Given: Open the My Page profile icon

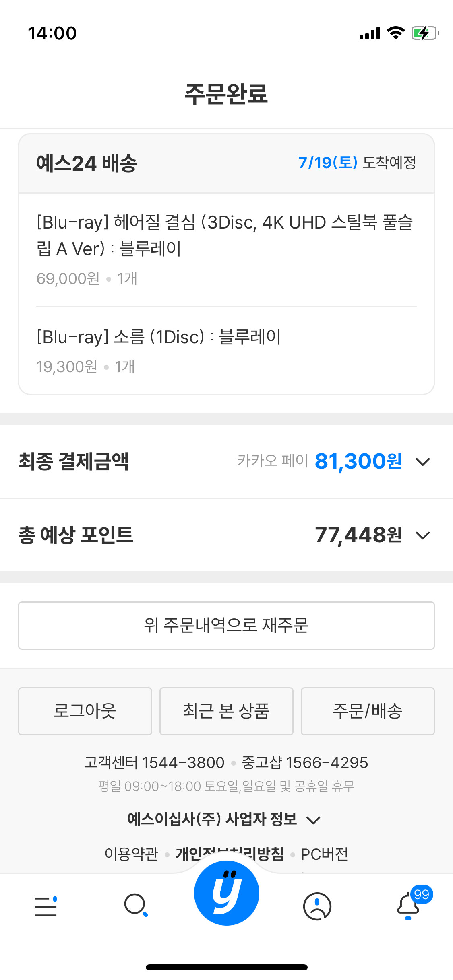Looking at the screenshot, I should click(317, 906).
